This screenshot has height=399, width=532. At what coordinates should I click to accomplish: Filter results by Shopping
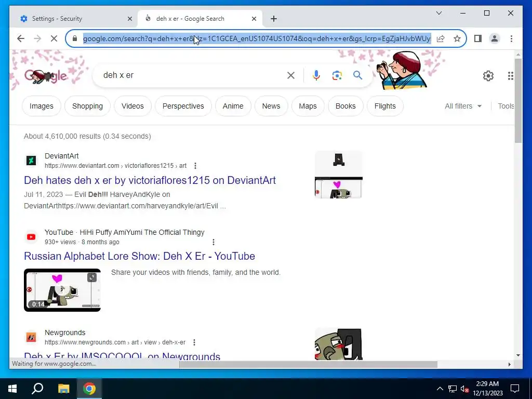point(87,106)
